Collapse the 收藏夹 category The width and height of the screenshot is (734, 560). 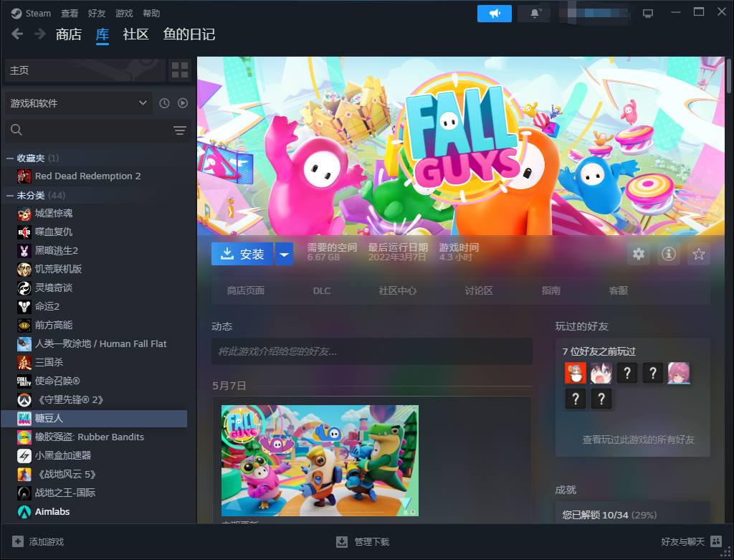10,158
